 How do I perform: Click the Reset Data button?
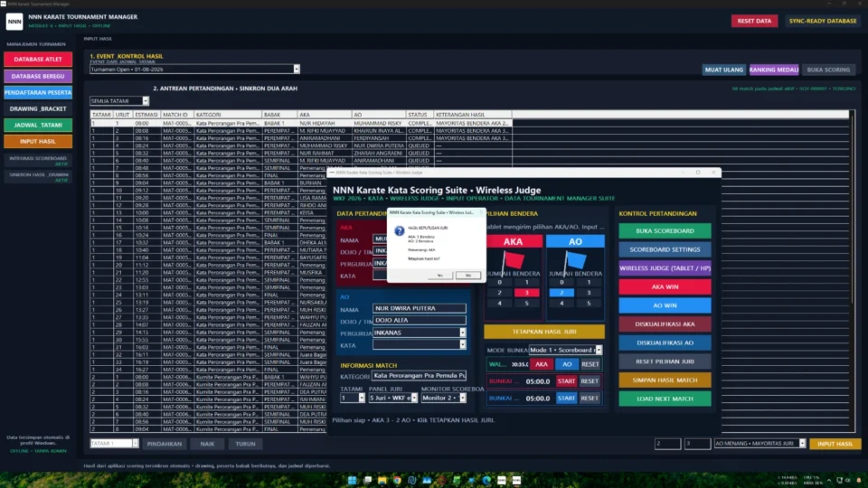tap(754, 21)
